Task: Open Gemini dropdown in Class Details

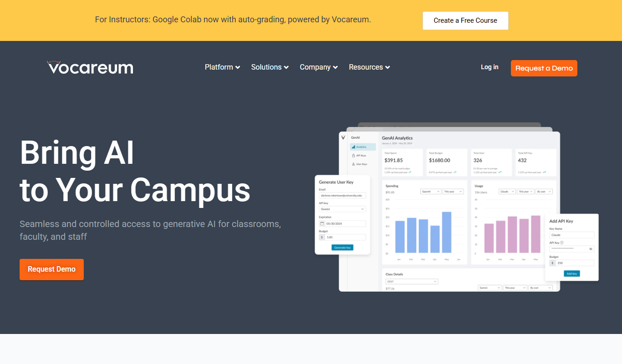Action: pos(490,288)
